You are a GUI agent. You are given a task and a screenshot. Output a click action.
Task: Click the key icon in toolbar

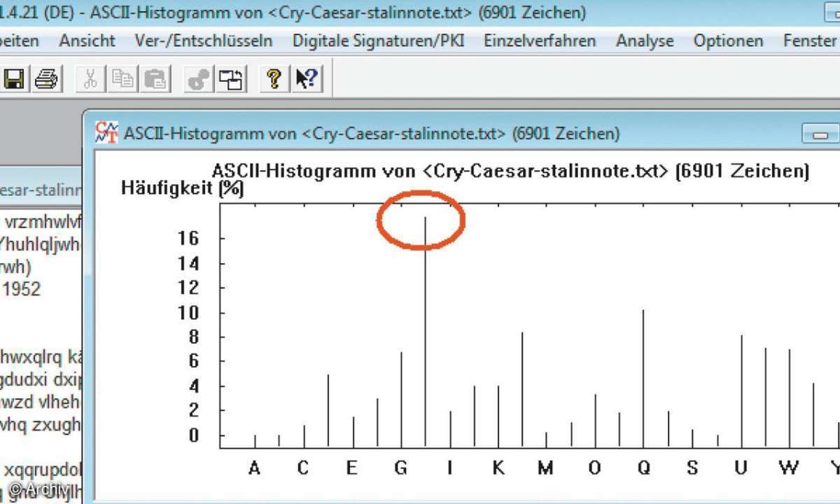pos(198,79)
